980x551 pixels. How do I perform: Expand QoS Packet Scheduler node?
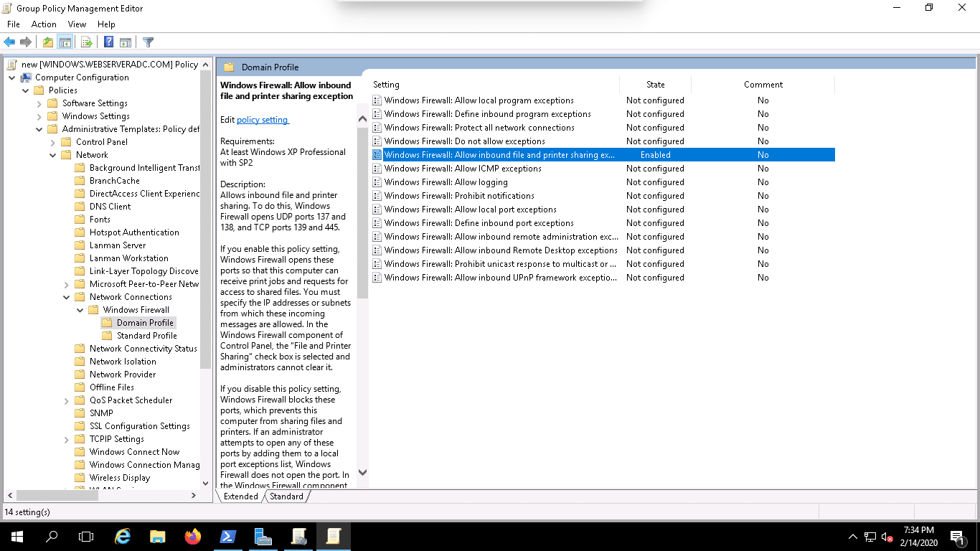67,400
